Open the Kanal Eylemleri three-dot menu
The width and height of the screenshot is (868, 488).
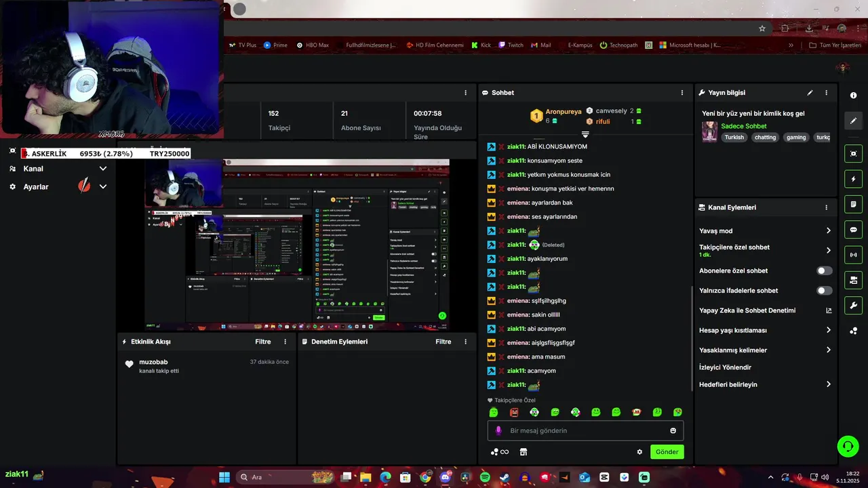(x=826, y=207)
